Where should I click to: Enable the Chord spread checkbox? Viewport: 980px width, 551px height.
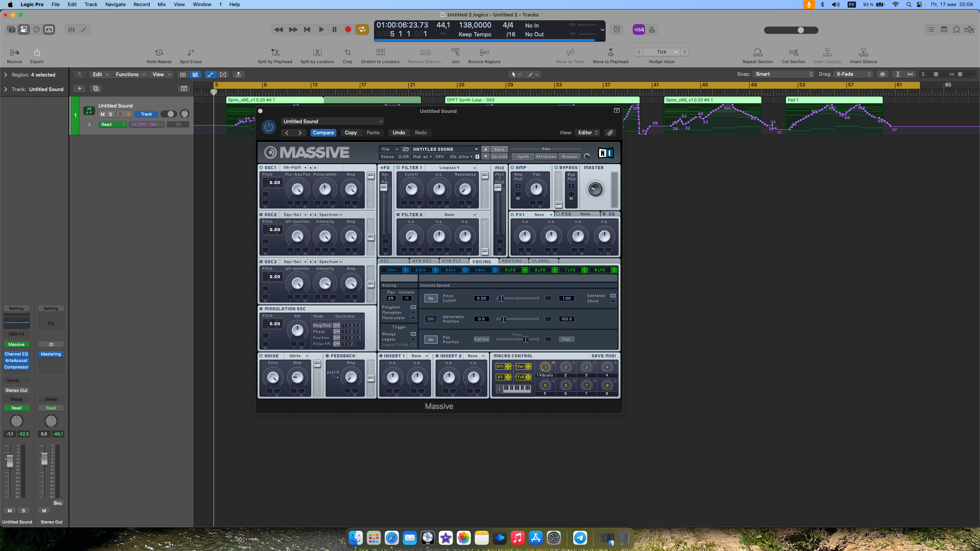pos(613,301)
